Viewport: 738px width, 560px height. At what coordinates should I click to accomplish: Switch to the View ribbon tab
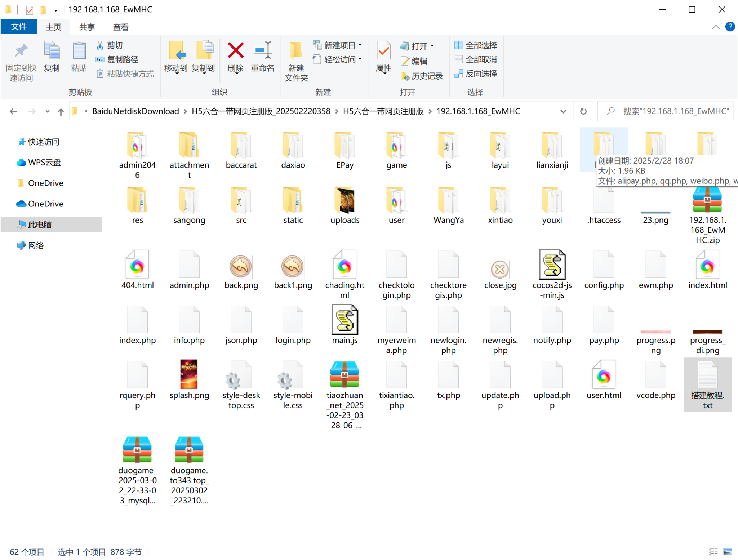click(x=120, y=27)
